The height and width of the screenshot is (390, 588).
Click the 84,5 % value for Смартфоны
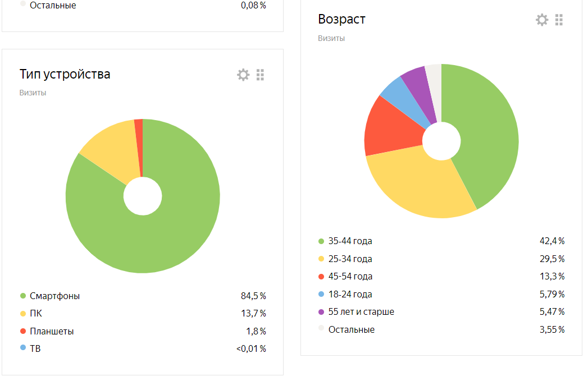tap(253, 296)
